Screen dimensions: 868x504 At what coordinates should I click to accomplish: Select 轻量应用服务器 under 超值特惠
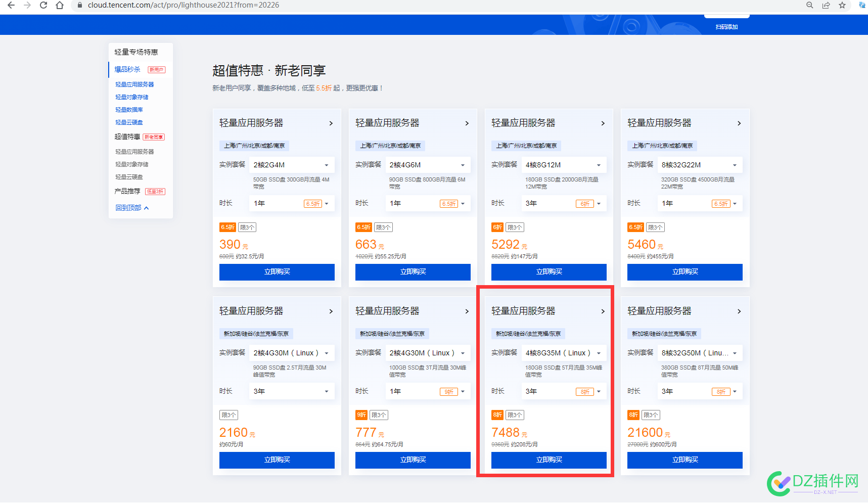pyautogui.click(x=134, y=152)
